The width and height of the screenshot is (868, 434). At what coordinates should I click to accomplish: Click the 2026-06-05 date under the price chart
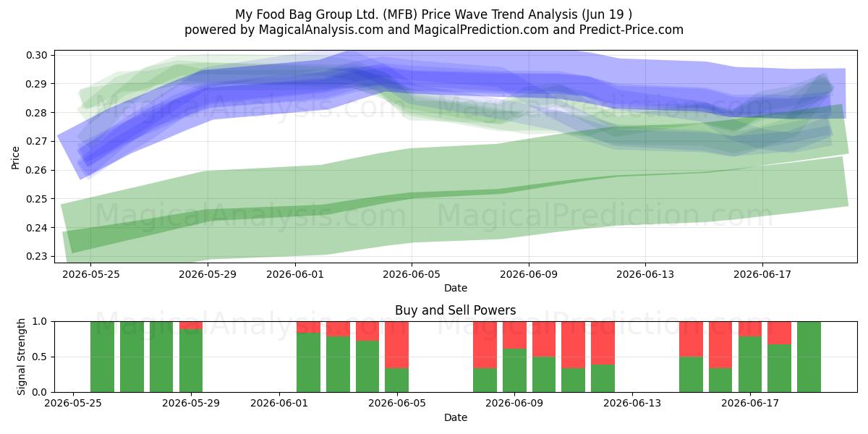click(x=412, y=274)
